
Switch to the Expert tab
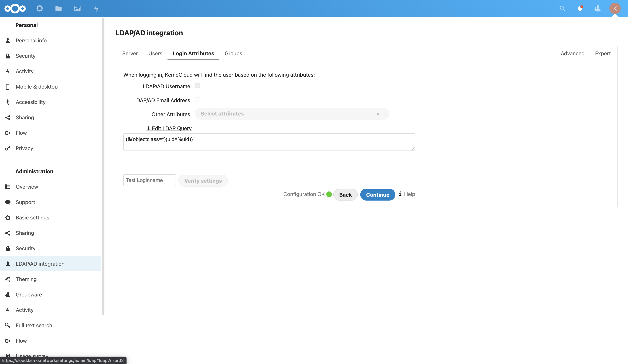click(x=603, y=54)
